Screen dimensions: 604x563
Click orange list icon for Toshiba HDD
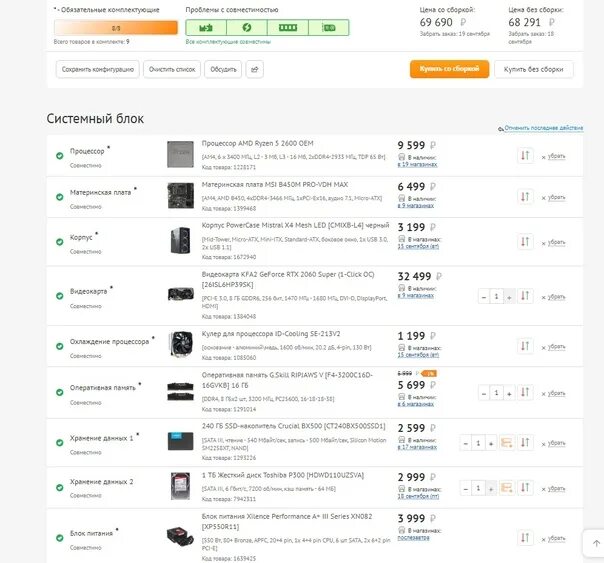pos(507,488)
